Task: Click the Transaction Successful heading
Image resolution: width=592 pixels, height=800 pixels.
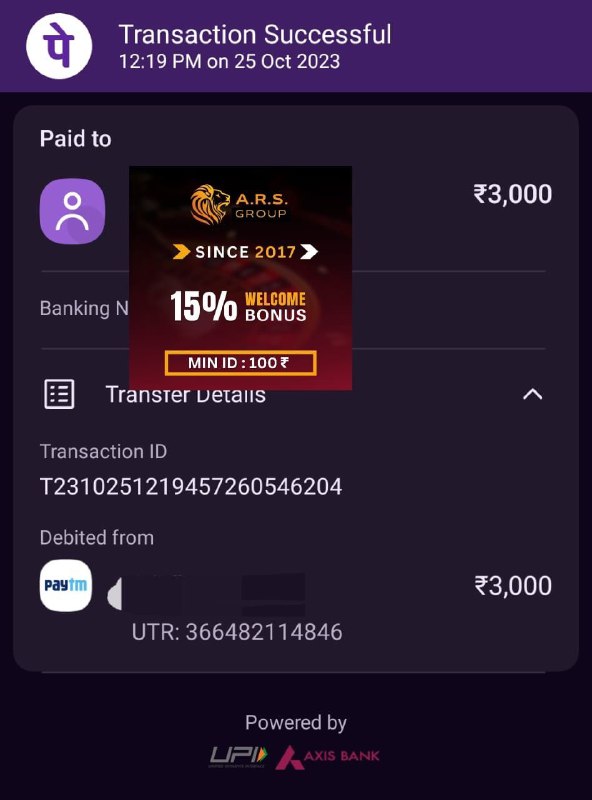Action: tap(255, 35)
